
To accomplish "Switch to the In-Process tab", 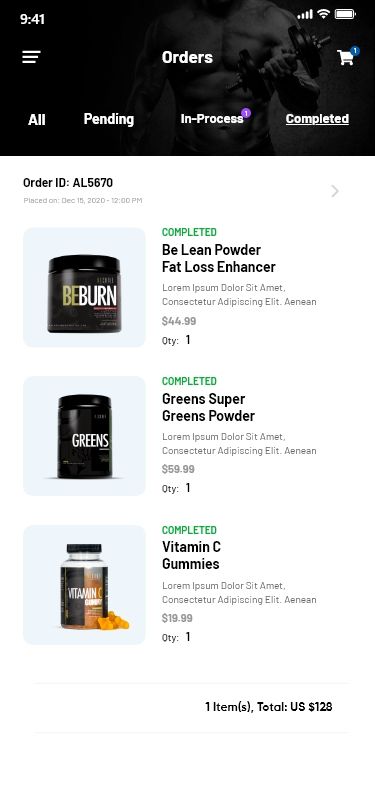I will point(212,119).
